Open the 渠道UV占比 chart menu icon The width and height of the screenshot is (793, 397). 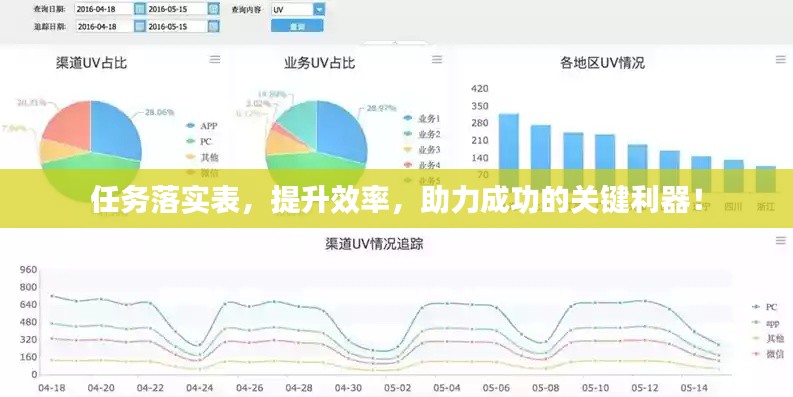coord(215,60)
